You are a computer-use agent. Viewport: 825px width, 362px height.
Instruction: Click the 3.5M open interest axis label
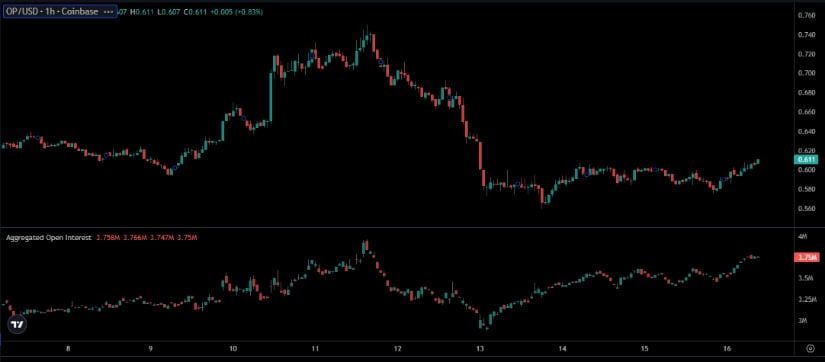(x=806, y=278)
